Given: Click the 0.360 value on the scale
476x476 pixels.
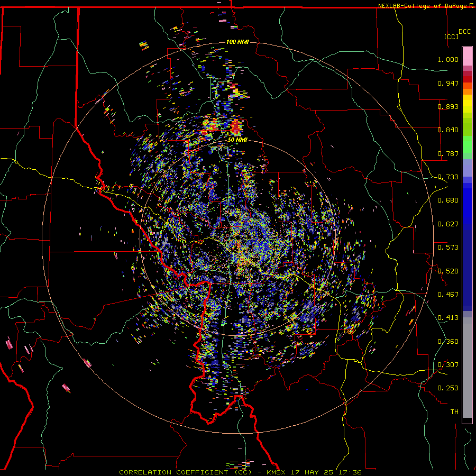Looking at the screenshot, I should coord(448,342).
